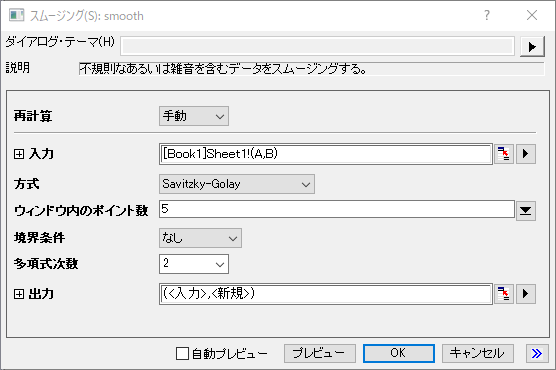Open the 再計算 mode dropdown
556x370 pixels.
[x=194, y=116]
